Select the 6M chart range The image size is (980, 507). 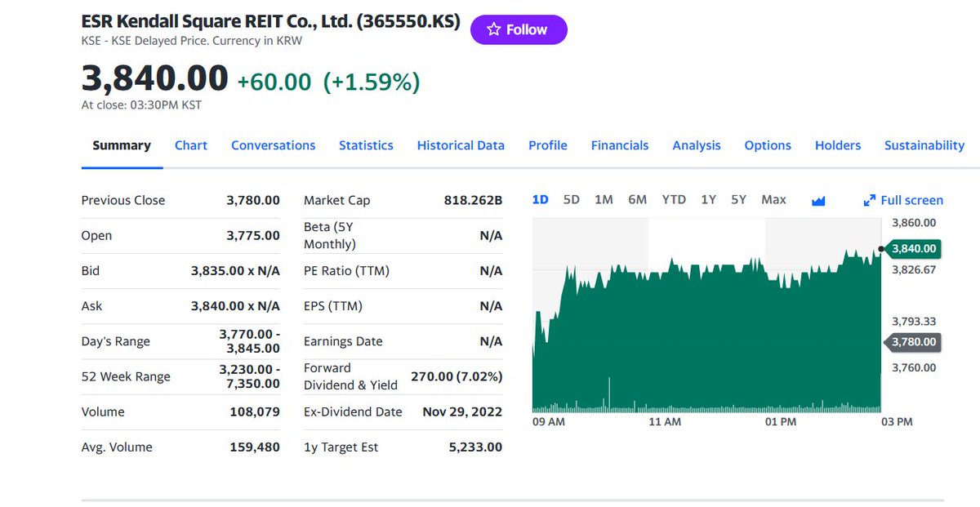pyautogui.click(x=638, y=199)
